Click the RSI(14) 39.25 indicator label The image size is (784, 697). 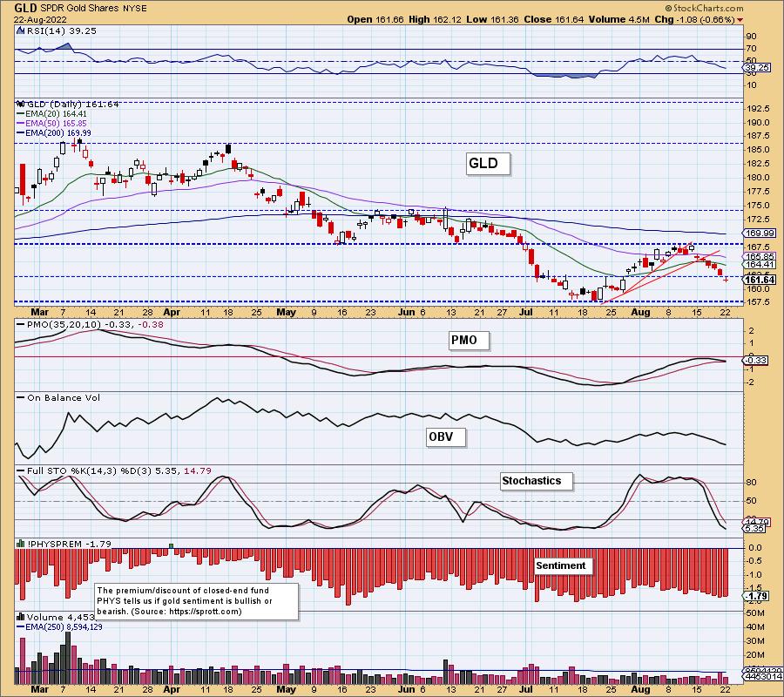tap(61, 30)
